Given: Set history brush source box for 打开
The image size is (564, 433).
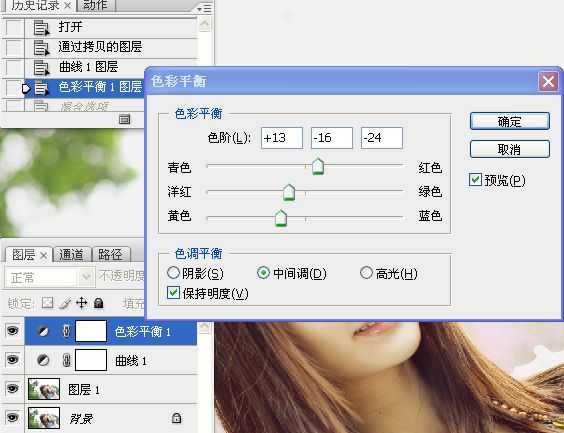Looking at the screenshot, I should (x=14, y=27).
